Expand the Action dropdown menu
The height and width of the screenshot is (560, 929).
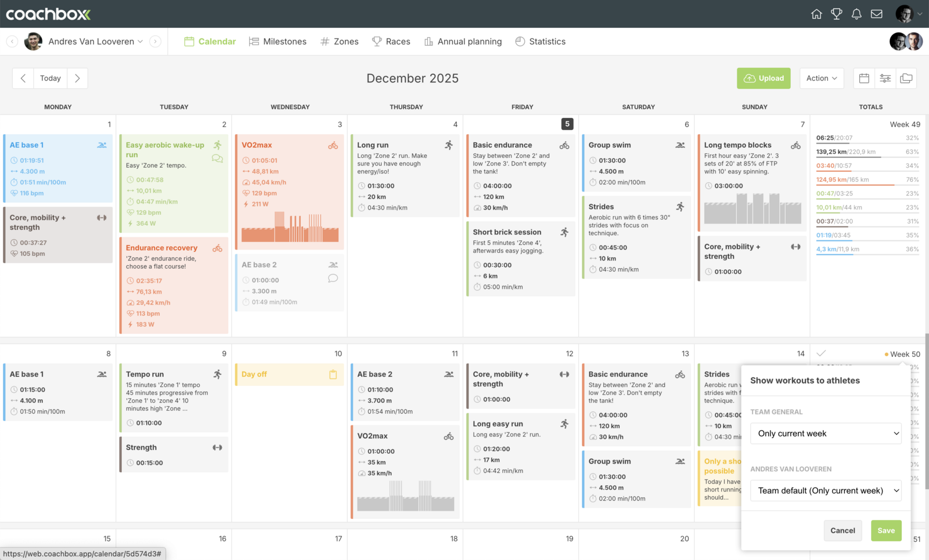coord(821,78)
